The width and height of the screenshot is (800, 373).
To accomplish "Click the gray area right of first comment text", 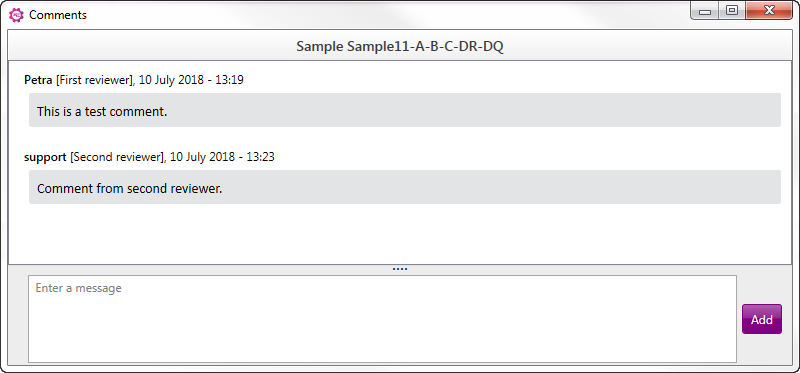I will [474, 110].
